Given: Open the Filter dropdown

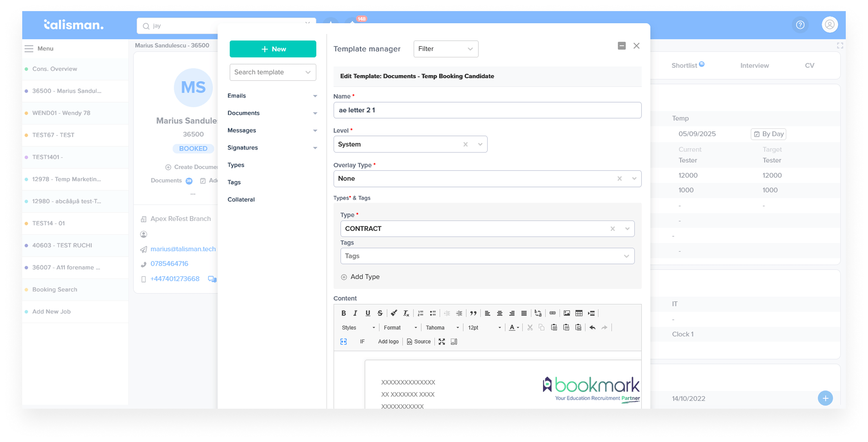Looking at the screenshot, I should point(445,49).
